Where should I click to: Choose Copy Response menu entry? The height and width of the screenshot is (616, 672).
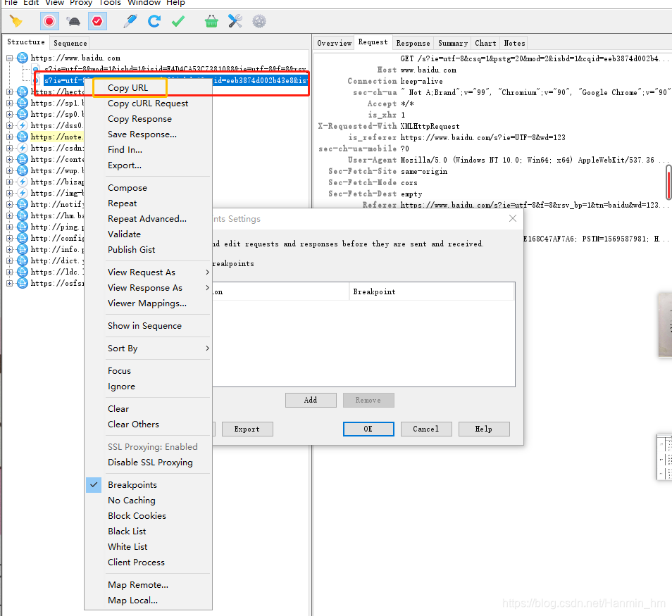(139, 119)
